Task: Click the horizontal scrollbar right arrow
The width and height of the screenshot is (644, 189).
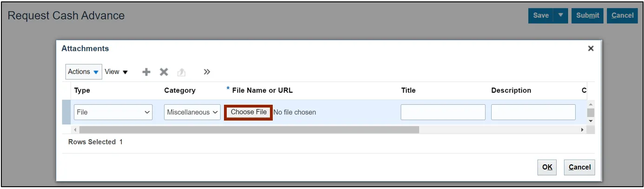Action: [582, 130]
